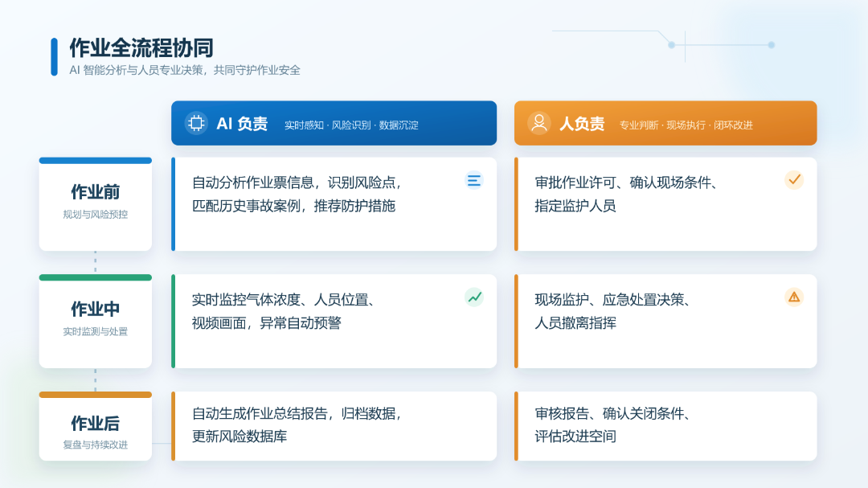The width and height of the screenshot is (868, 488).
Task: Click the AI 负责 column header
Action: [x=334, y=123]
